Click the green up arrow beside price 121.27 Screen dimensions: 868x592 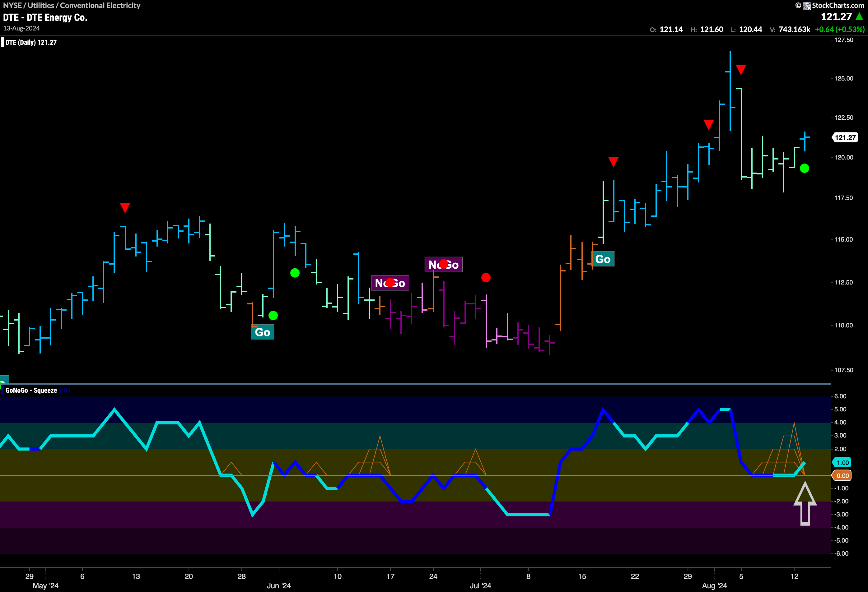coord(859,16)
